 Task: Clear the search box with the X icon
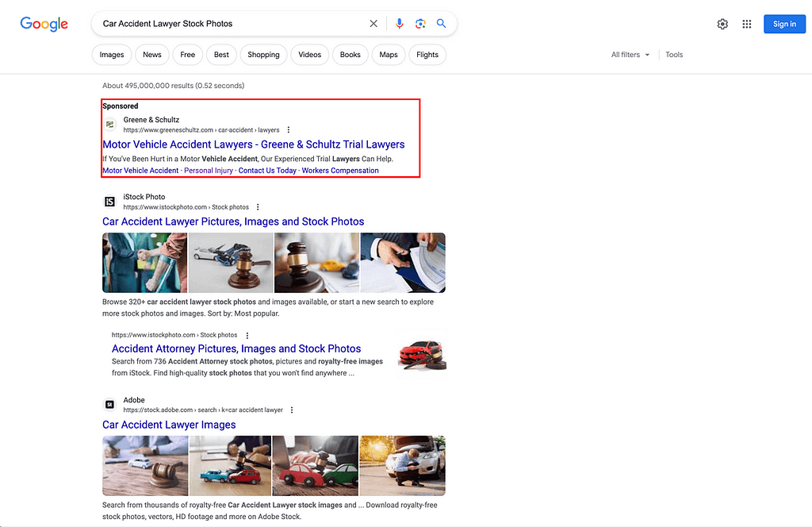tap(373, 23)
